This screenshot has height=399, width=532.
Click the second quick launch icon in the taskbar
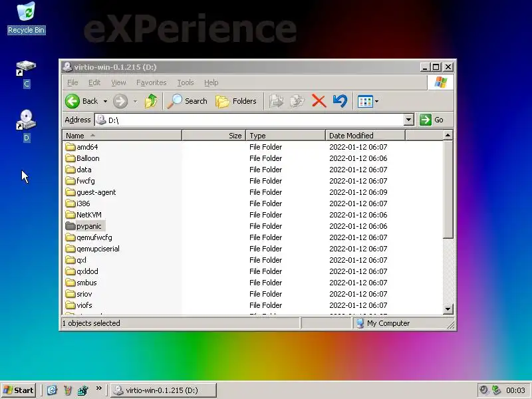point(68,390)
